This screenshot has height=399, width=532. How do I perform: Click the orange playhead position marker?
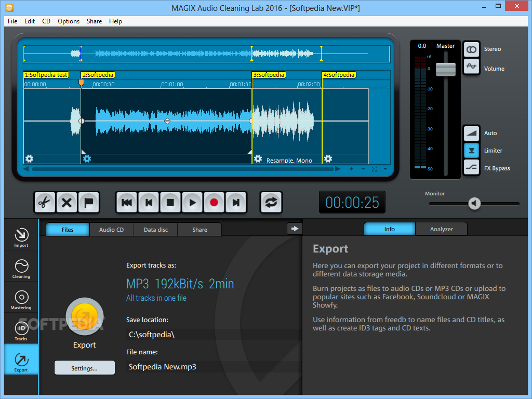[x=81, y=83]
